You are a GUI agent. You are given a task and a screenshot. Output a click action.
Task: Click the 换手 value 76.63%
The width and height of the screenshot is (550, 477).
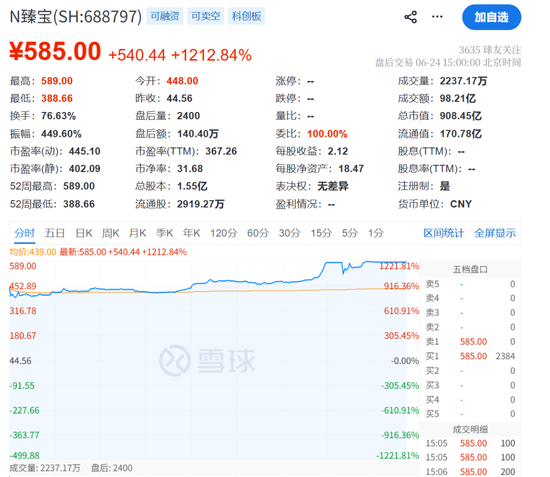pyautogui.click(x=58, y=116)
